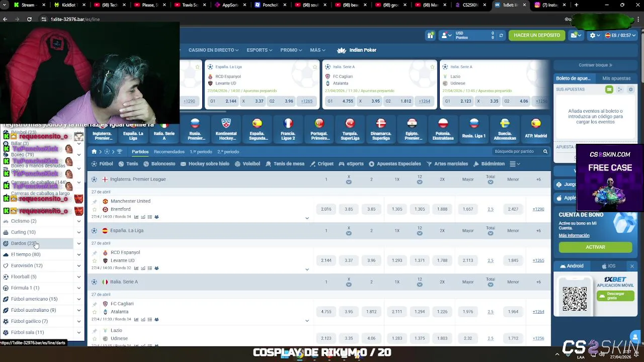Open the user account profile dropdown

click(446, 35)
